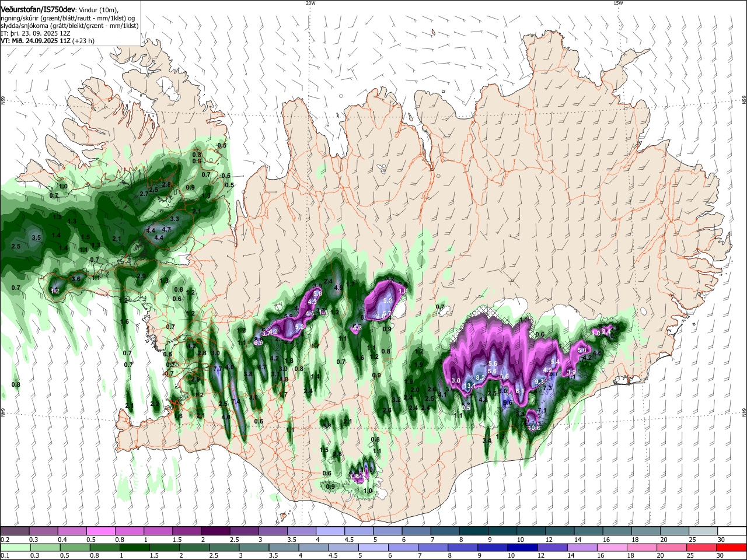Pick the top legend swatch between 0.2 and 0.3
This screenshot has width=747, height=560.
(x=15, y=531)
